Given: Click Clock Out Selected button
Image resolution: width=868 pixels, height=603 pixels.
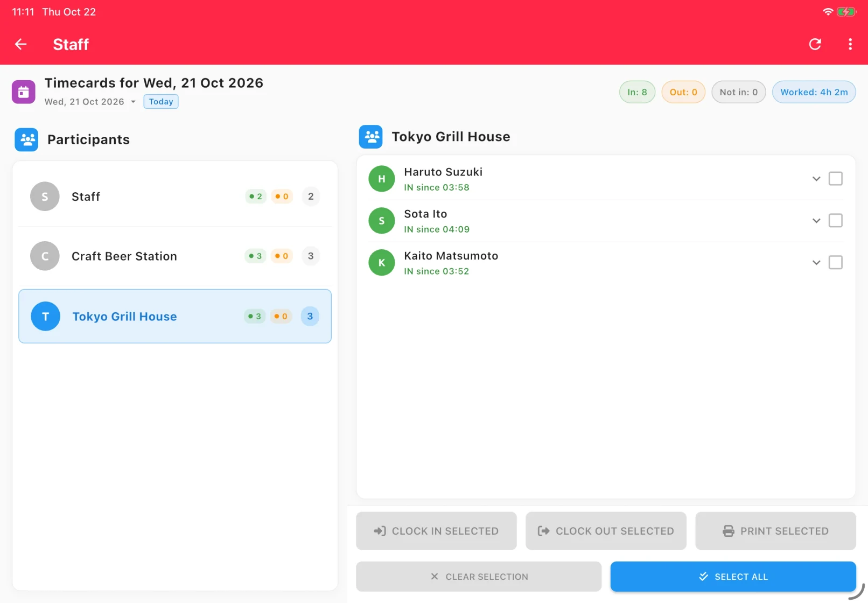Looking at the screenshot, I should click(606, 531).
